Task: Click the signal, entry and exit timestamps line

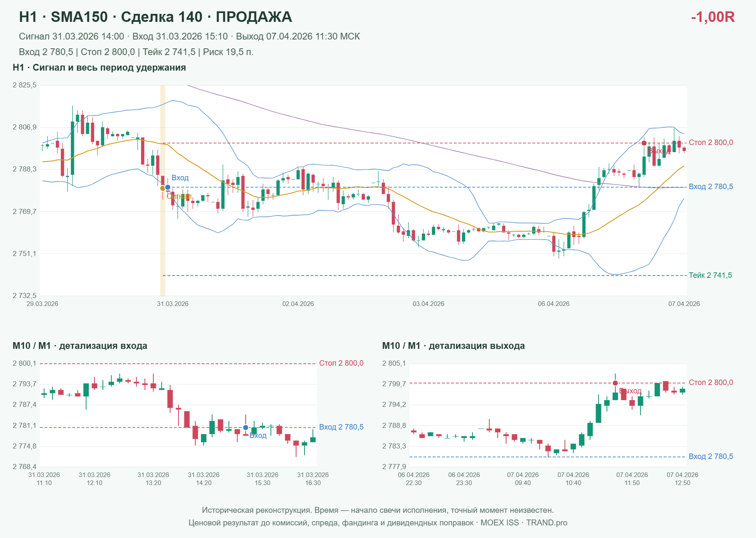Action: tap(189, 37)
